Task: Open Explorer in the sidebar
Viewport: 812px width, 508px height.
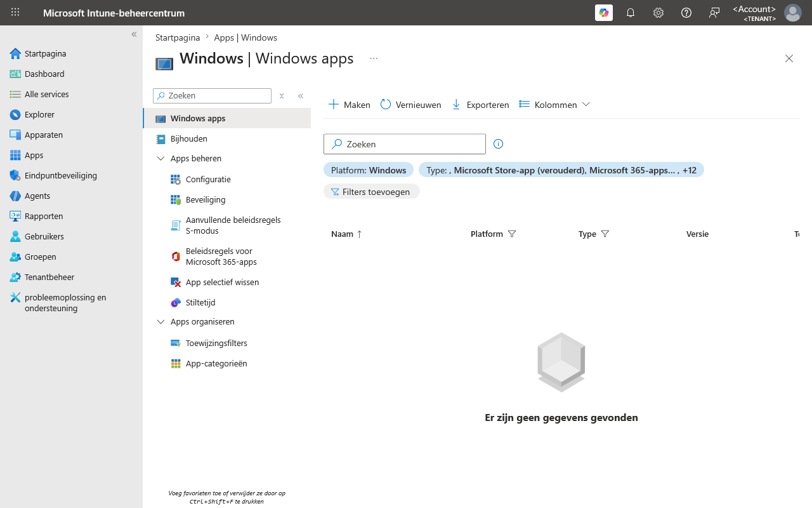Action: pyautogui.click(x=71, y=114)
